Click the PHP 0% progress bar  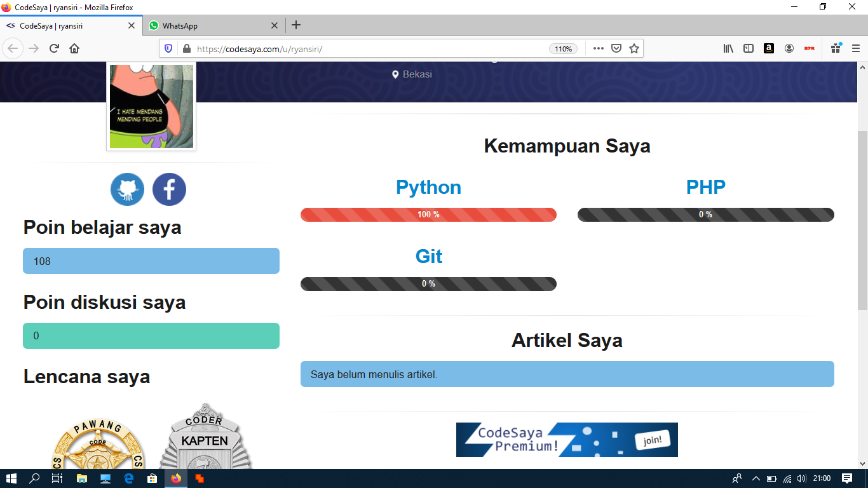click(705, 215)
